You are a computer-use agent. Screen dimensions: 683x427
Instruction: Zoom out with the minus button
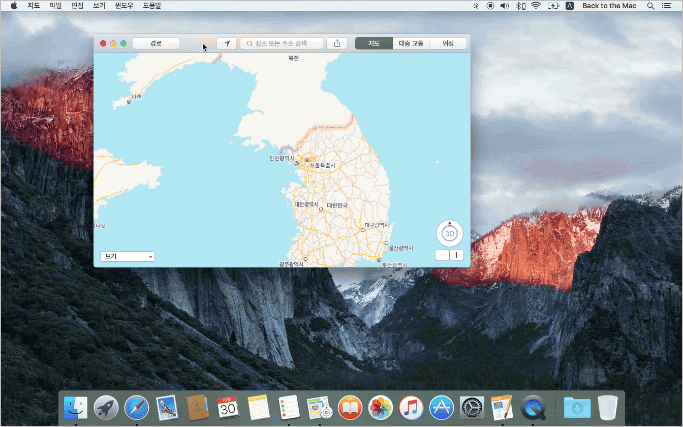442,255
